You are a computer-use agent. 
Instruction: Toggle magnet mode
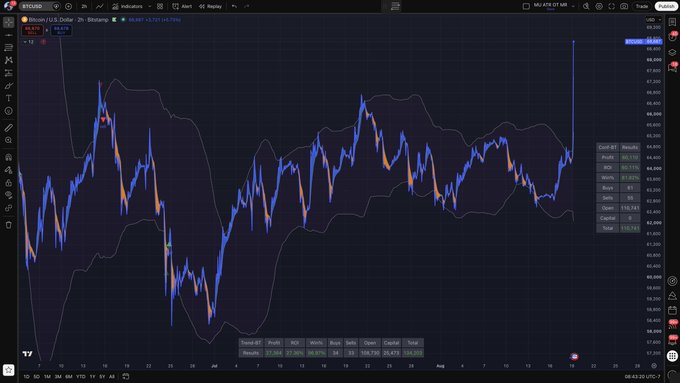[9, 157]
